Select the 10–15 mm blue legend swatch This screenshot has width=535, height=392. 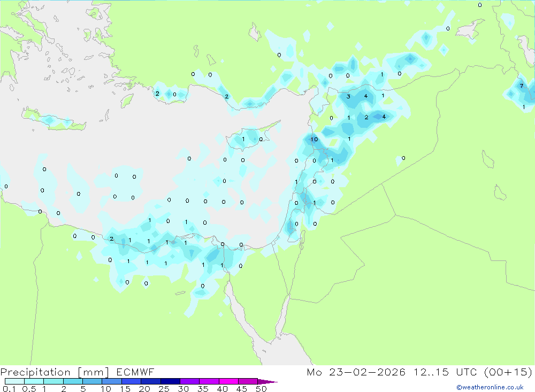(112, 381)
